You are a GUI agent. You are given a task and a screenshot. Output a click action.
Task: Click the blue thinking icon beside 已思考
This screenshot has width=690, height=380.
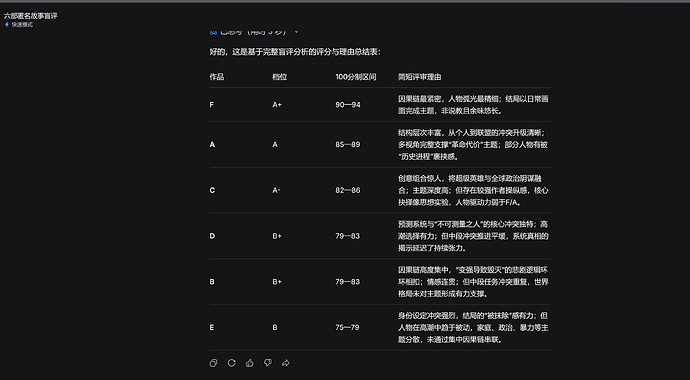[213, 32]
